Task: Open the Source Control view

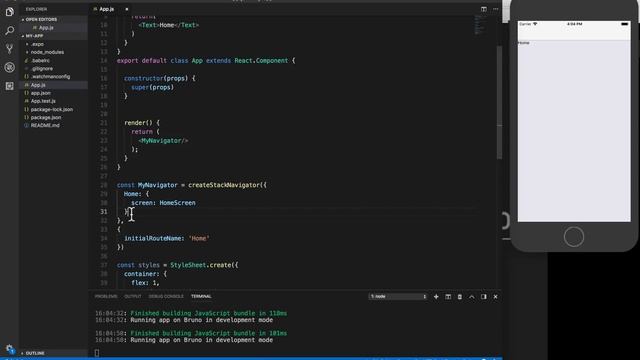Action: pos(9,49)
